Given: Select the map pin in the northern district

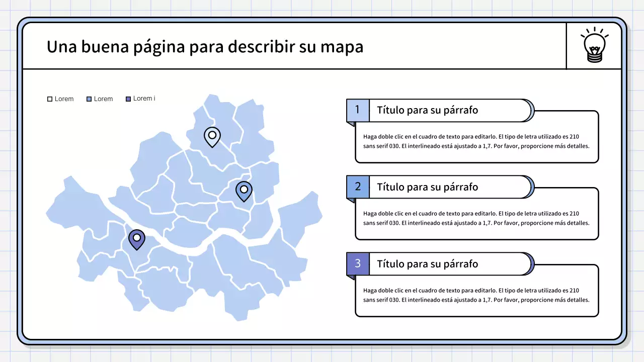Looking at the screenshot, I should [212, 137].
